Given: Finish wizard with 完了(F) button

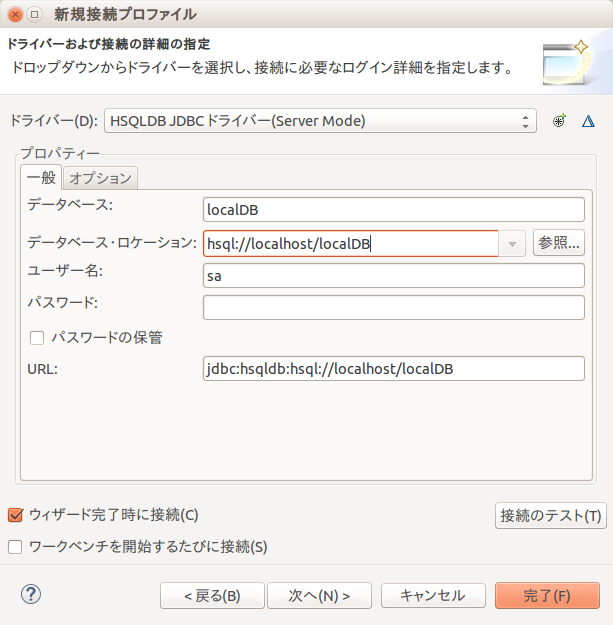Looking at the screenshot, I should pos(547,596).
